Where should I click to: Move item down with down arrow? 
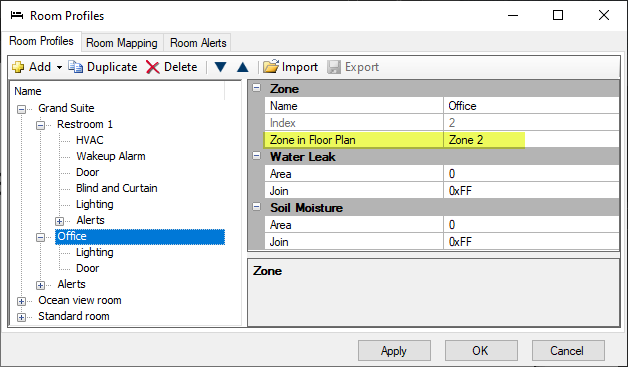point(220,67)
